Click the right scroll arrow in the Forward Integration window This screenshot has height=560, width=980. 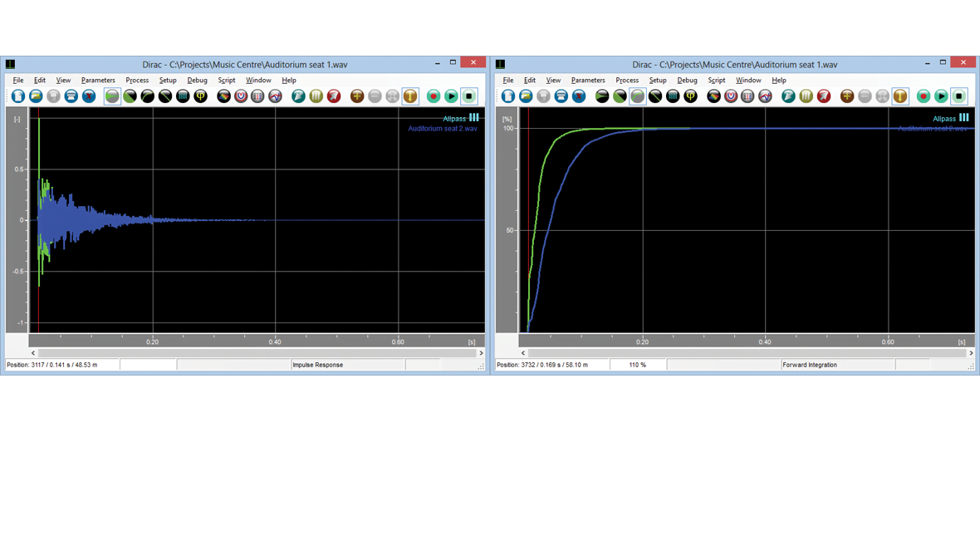(x=970, y=353)
